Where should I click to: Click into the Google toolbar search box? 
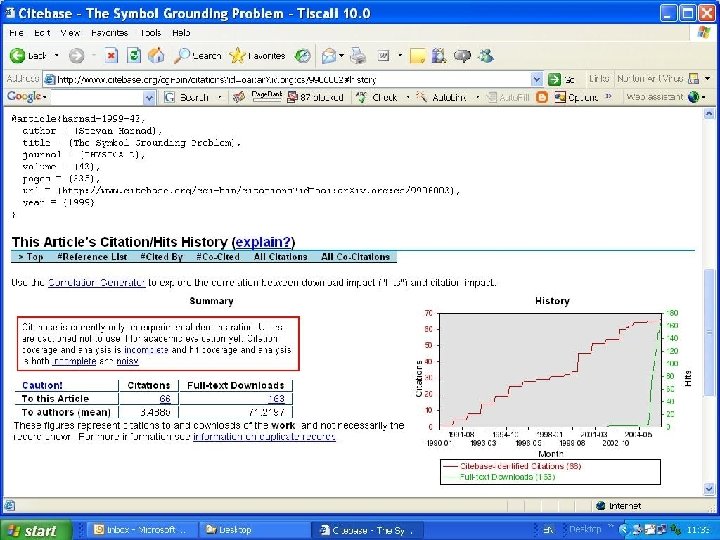[x=96, y=97]
